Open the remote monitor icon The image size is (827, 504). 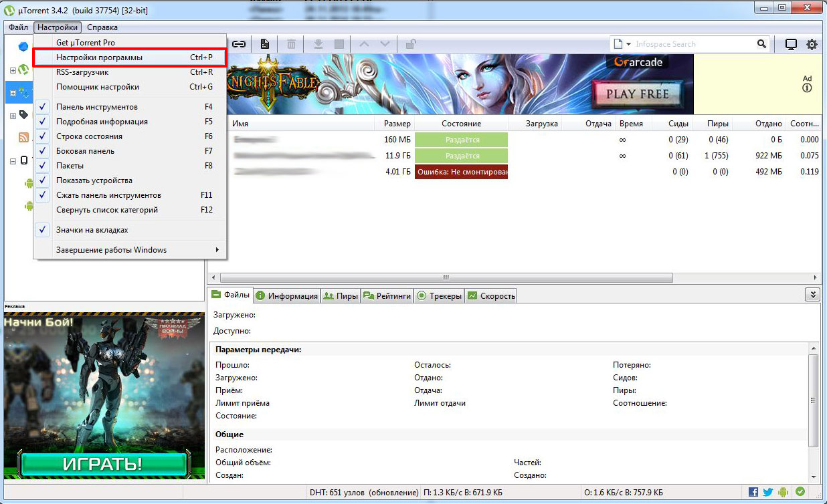[x=791, y=45]
